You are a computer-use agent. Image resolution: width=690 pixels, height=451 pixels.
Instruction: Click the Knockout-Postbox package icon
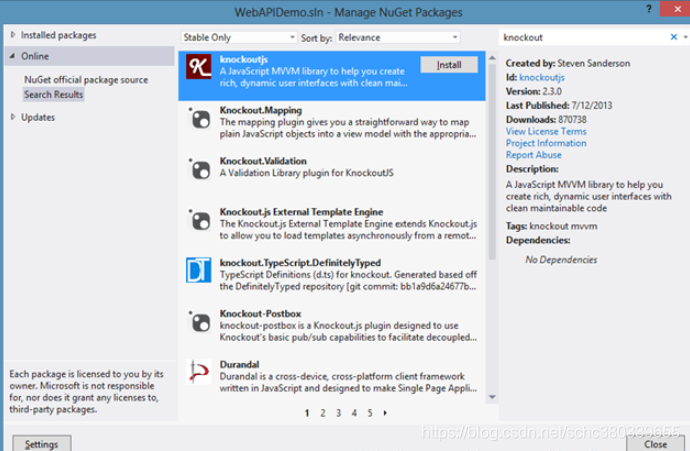[200, 321]
